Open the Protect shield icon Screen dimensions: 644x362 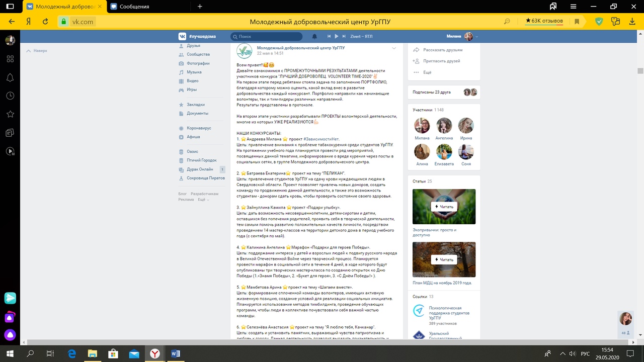pos(599,22)
